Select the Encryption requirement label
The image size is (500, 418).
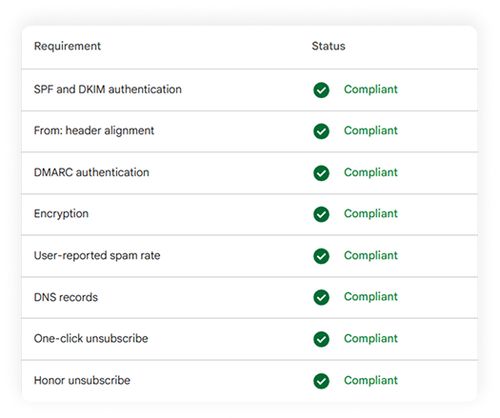(x=61, y=214)
